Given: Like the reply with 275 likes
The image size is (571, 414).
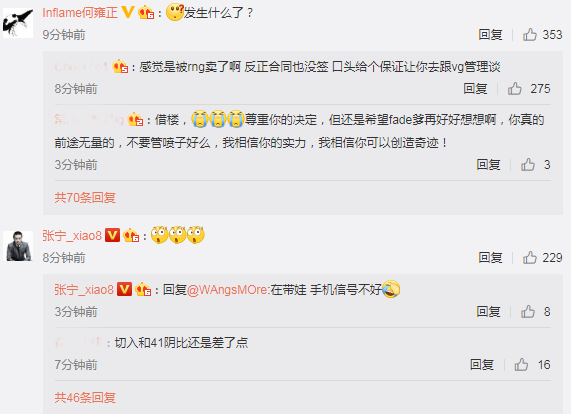Looking at the screenshot, I should point(515,88).
